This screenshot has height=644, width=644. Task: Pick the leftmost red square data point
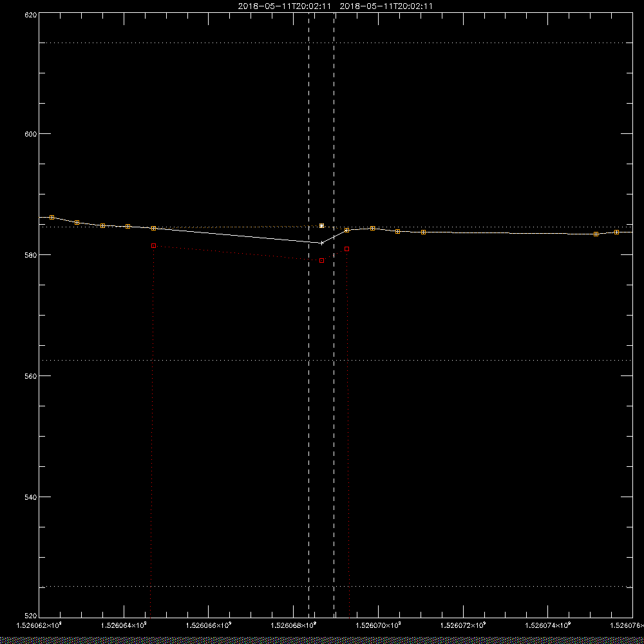tap(154, 245)
